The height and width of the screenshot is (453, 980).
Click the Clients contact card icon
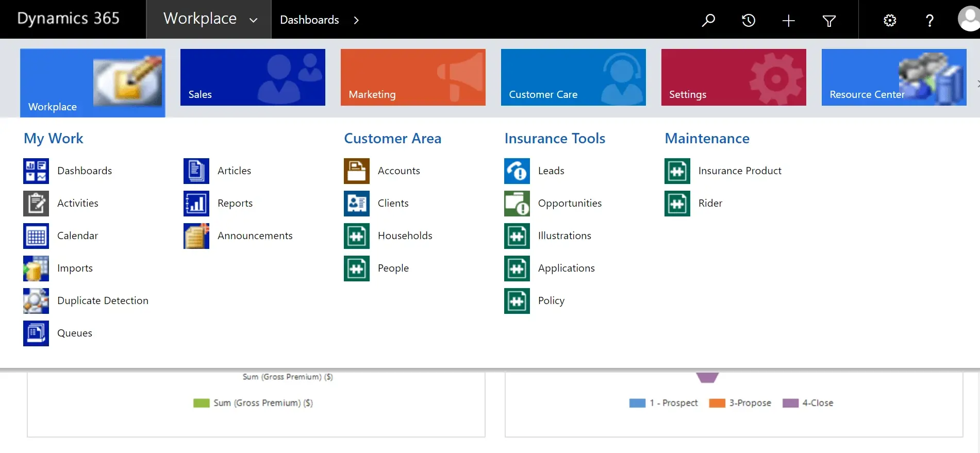(357, 204)
